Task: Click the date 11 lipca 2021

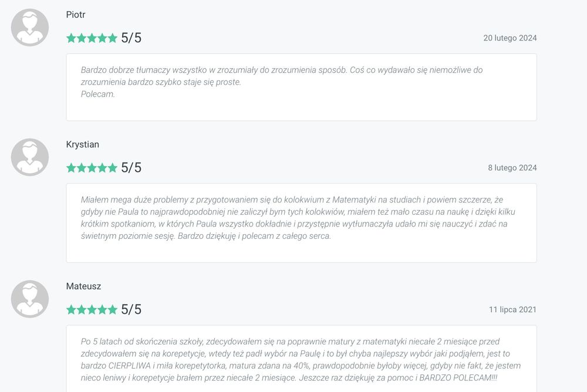Action: (512, 310)
